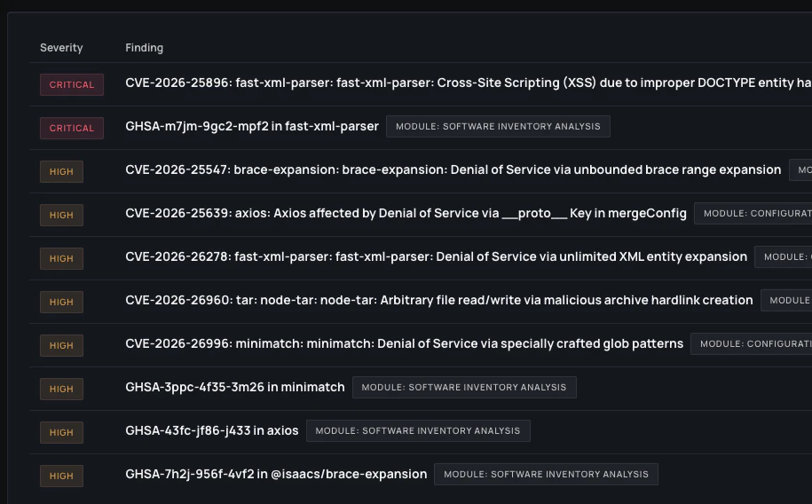
Task: Select the module tag next to GHSA-3ppc-4f35-3m26
Action: (x=464, y=387)
